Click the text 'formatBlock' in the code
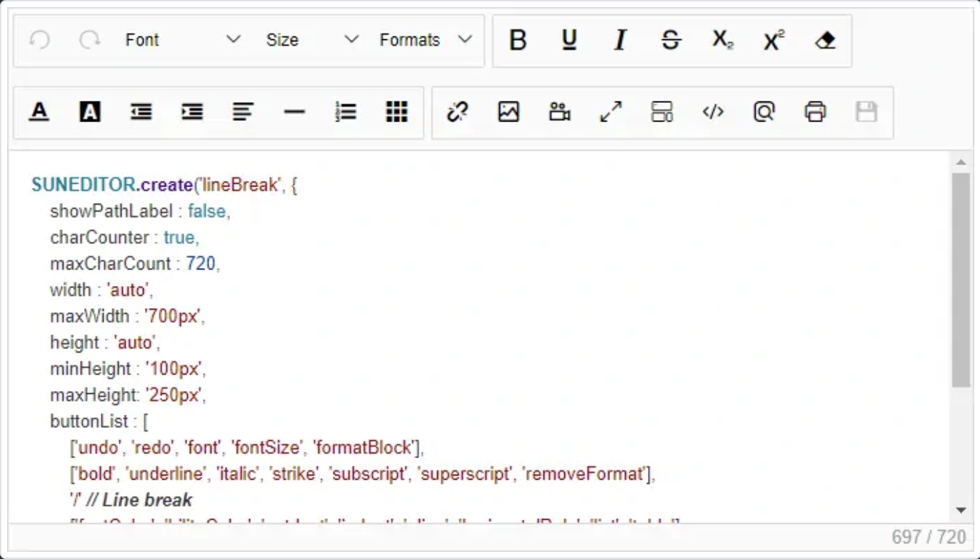The height and width of the screenshot is (559, 980). click(364, 447)
